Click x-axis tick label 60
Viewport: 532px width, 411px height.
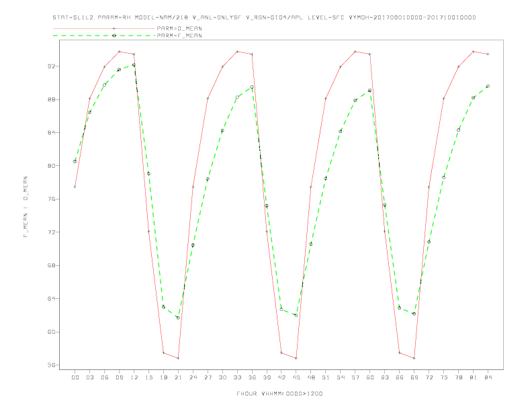pyautogui.click(x=370, y=377)
